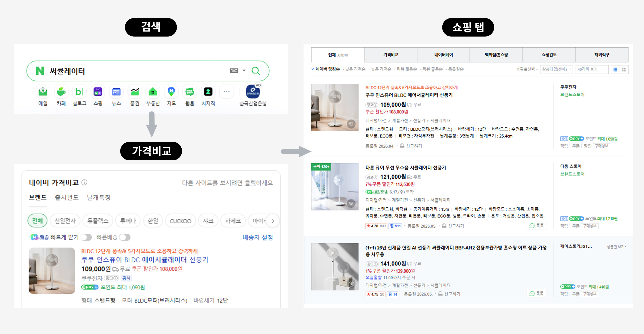
Task: Switch to the 백화점/홈쇼핑 tab
Action: (496, 55)
